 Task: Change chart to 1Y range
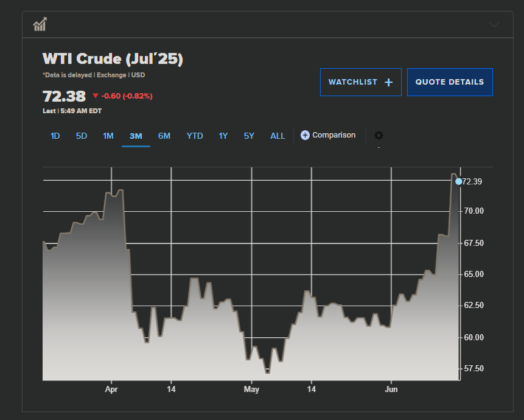[x=223, y=136]
